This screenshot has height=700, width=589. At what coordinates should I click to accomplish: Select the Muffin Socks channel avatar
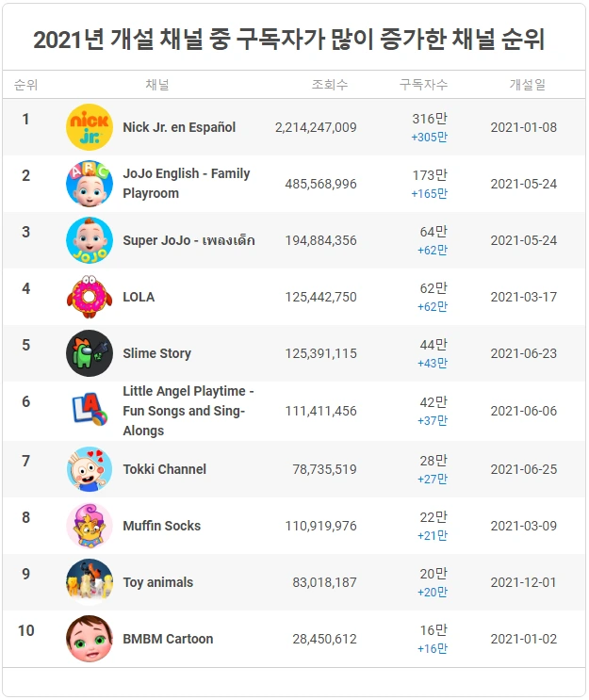tap(90, 526)
